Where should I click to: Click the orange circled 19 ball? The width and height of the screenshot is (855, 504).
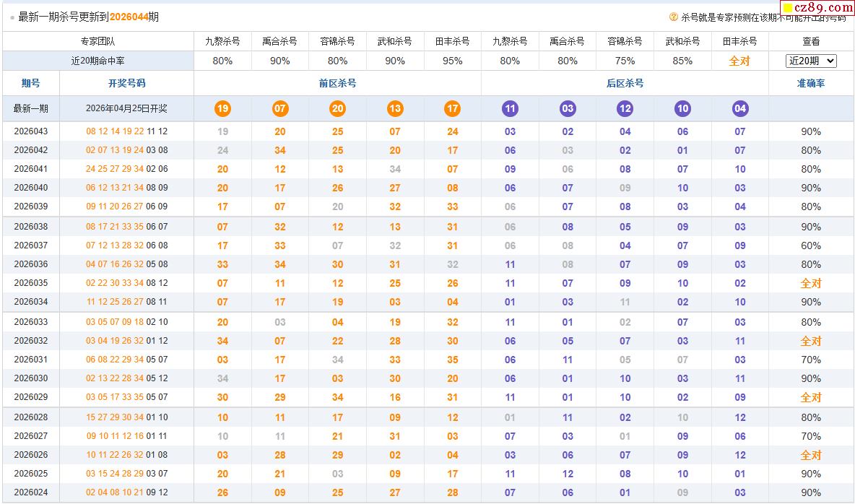point(222,109)
